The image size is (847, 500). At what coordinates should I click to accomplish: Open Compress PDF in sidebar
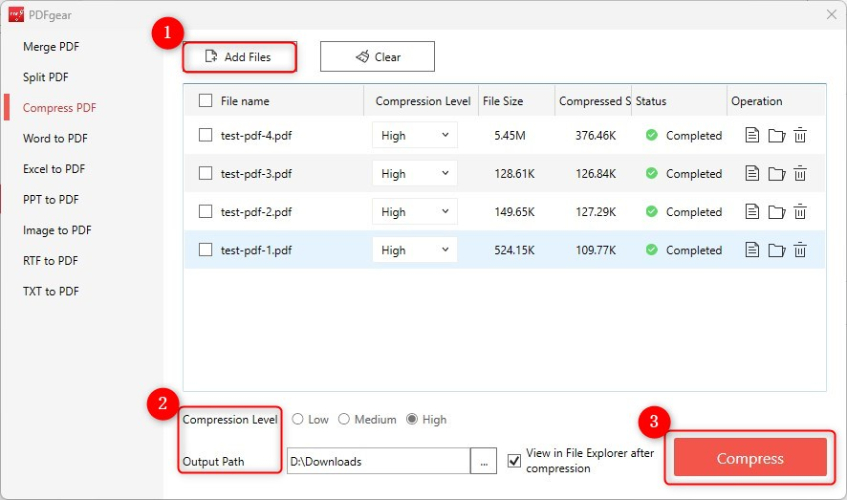[59, 108]
